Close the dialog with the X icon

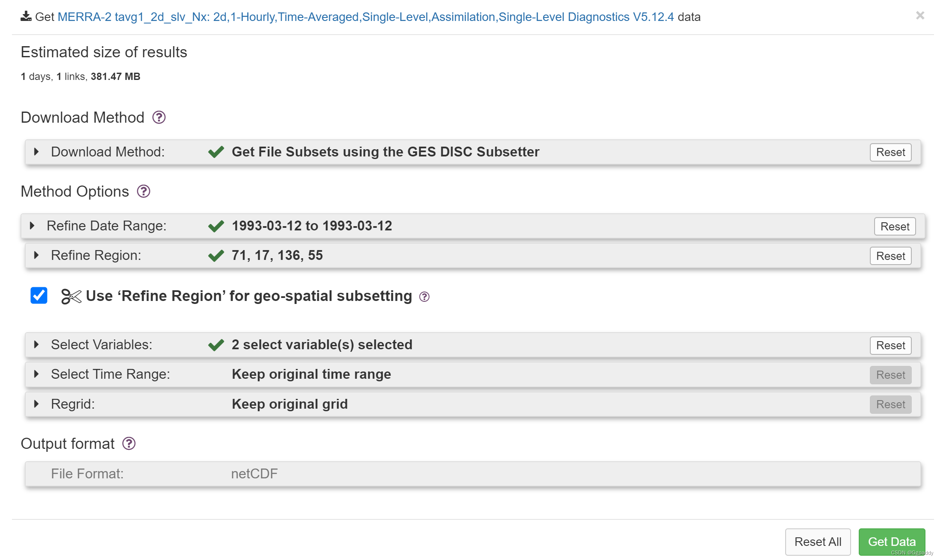tap(920, 16)
